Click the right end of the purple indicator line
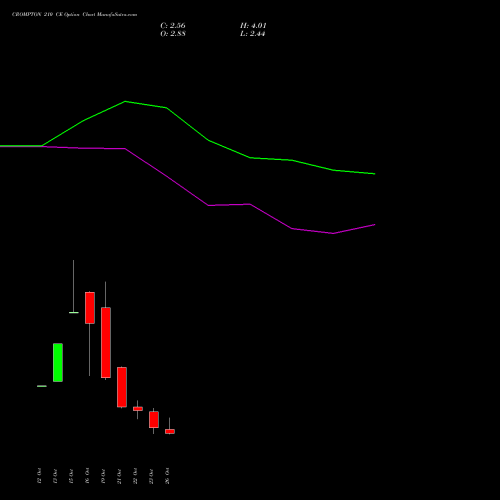Screen dimensions: 500x500 [x=375, y=225]
